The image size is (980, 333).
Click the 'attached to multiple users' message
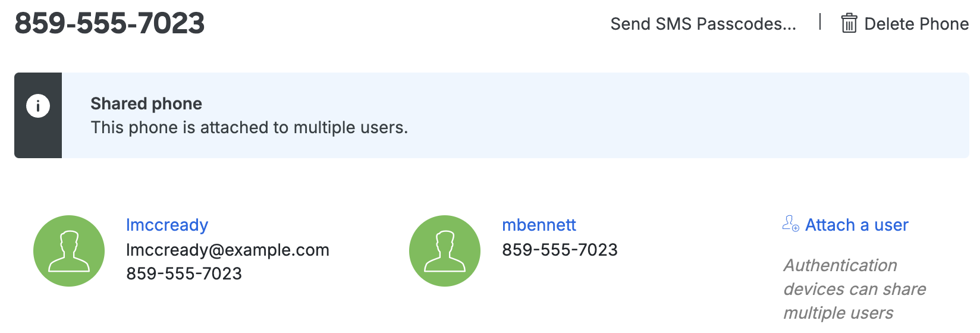[x=249, y=127]
